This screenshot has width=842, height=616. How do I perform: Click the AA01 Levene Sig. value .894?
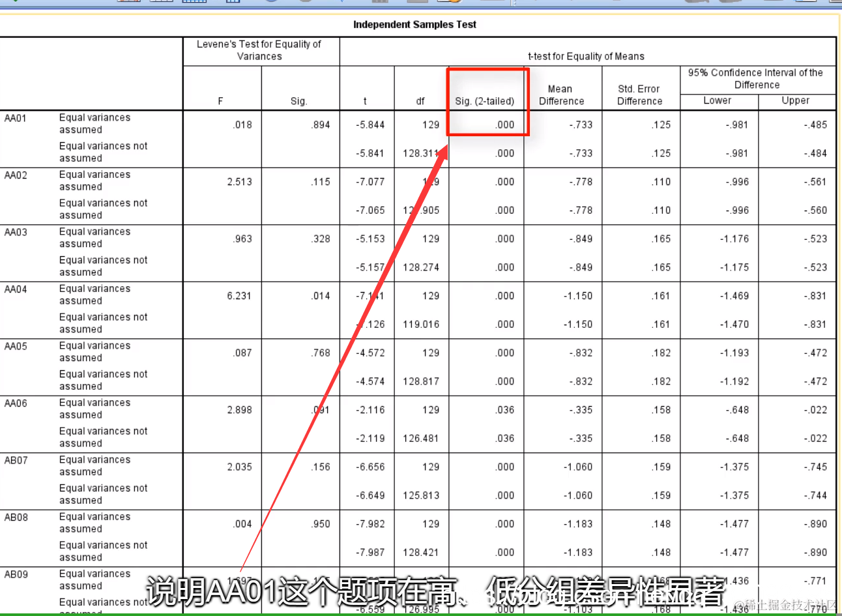(321, 125)
